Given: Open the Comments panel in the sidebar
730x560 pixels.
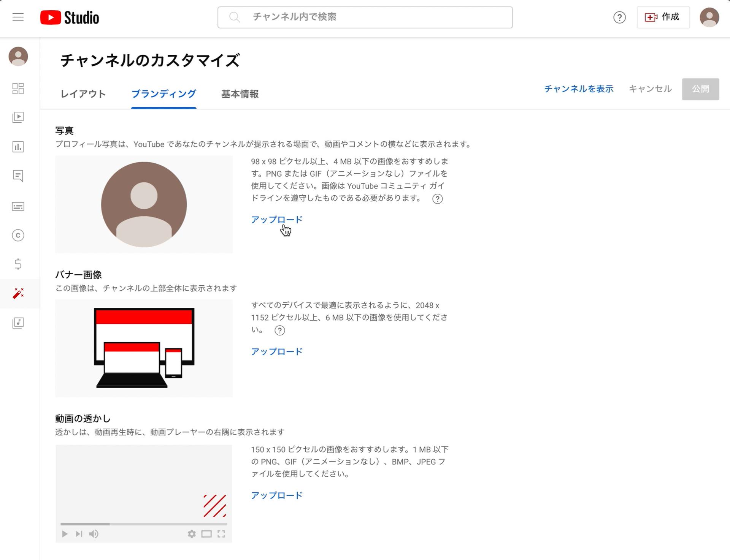Looking at the screenshot, I should click(18, 176).
